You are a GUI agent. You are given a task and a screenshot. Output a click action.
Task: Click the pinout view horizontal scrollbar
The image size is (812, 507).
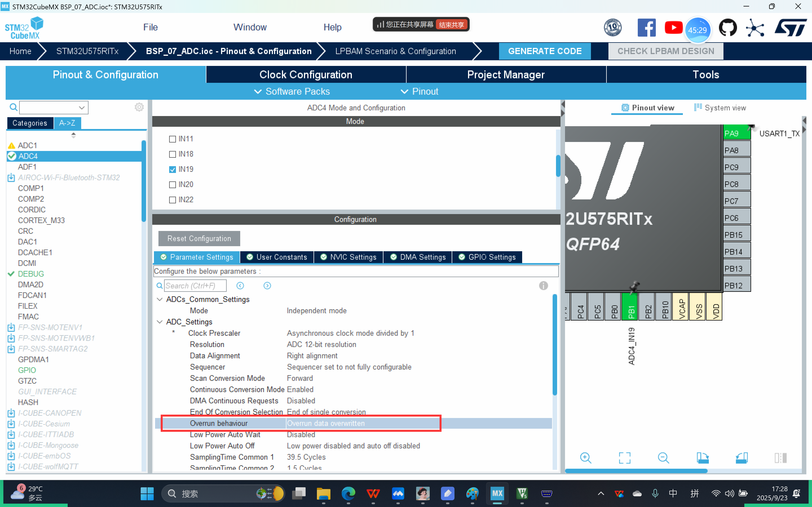[636, 471]
